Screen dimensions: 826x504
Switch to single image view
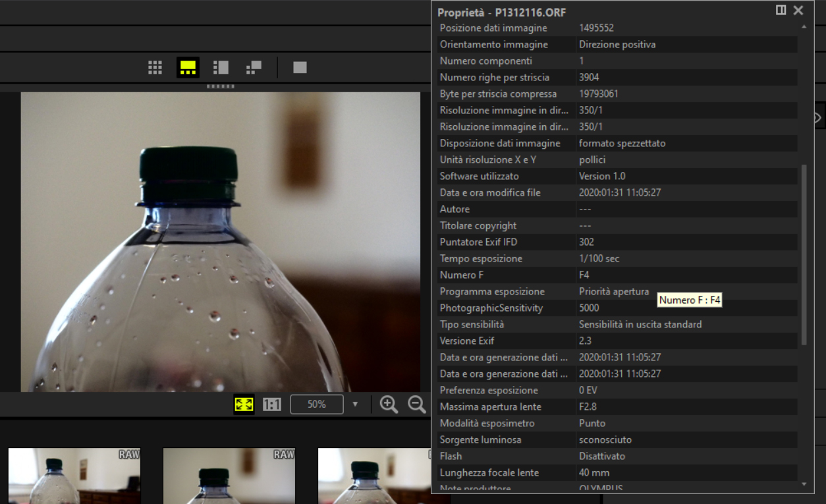pyautogui.click(x=300, y=67)
